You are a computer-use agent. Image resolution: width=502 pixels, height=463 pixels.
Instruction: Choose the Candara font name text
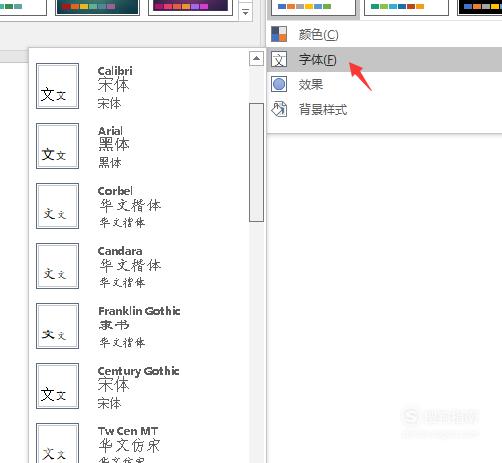tap(120, 251)
